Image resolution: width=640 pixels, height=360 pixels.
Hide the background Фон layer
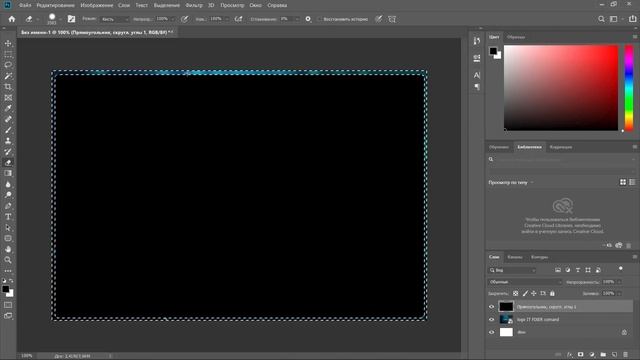(x=491, y=332)
